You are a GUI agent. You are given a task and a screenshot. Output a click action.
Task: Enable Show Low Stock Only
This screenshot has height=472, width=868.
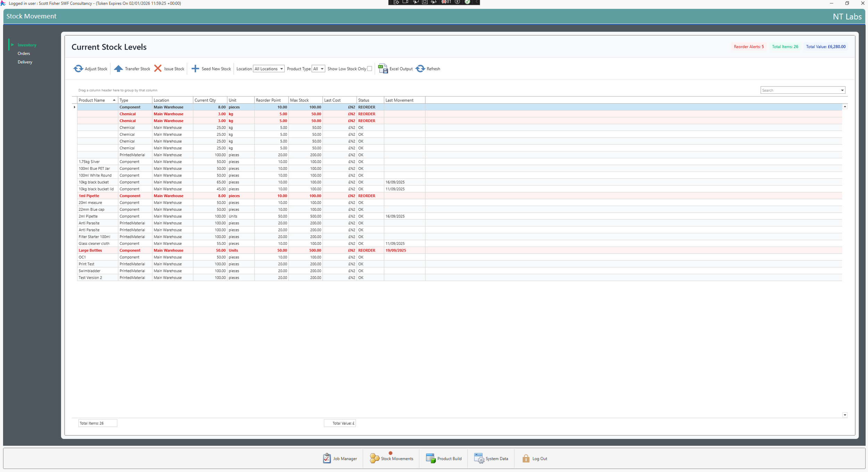tap(369, 68)
